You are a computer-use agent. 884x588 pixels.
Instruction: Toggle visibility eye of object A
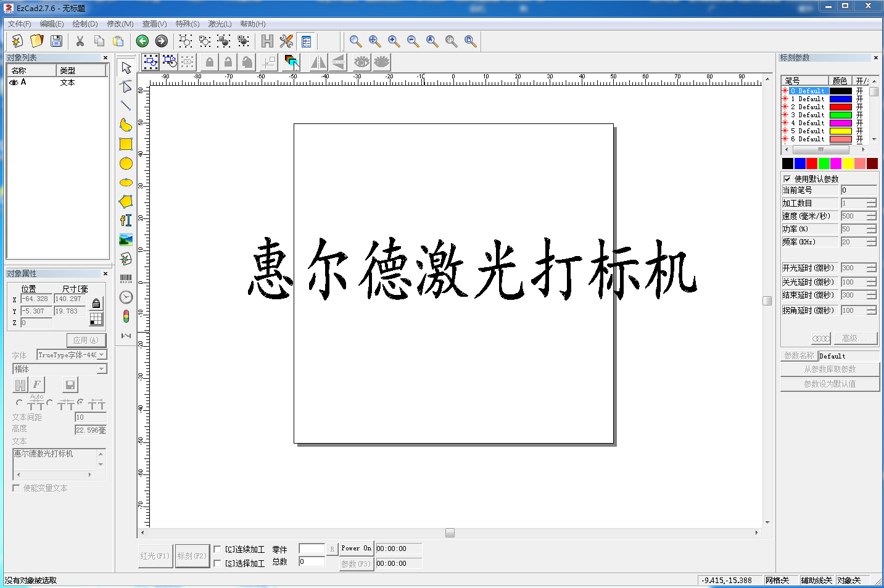(14, 82)
